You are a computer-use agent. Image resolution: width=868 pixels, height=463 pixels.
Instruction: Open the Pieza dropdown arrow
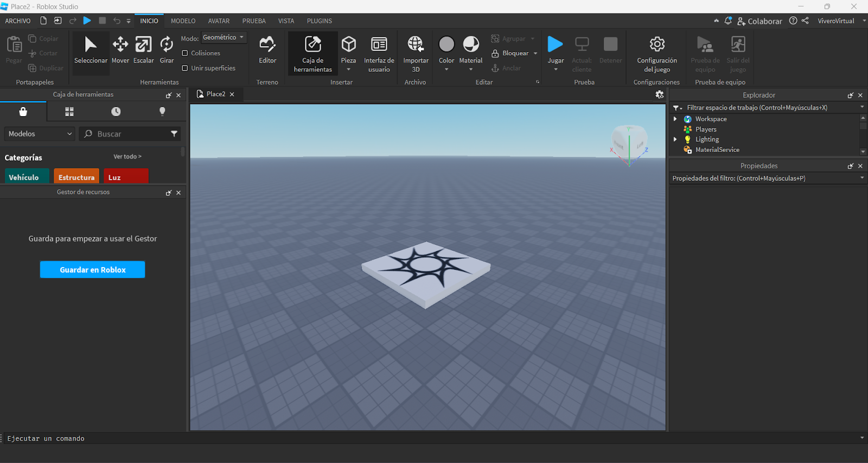tap(348, 69)
